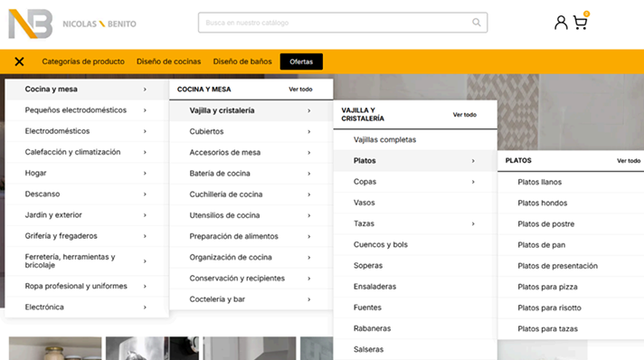Expand Batería de cocina chevron
The image size is (644, 360).
308,174
